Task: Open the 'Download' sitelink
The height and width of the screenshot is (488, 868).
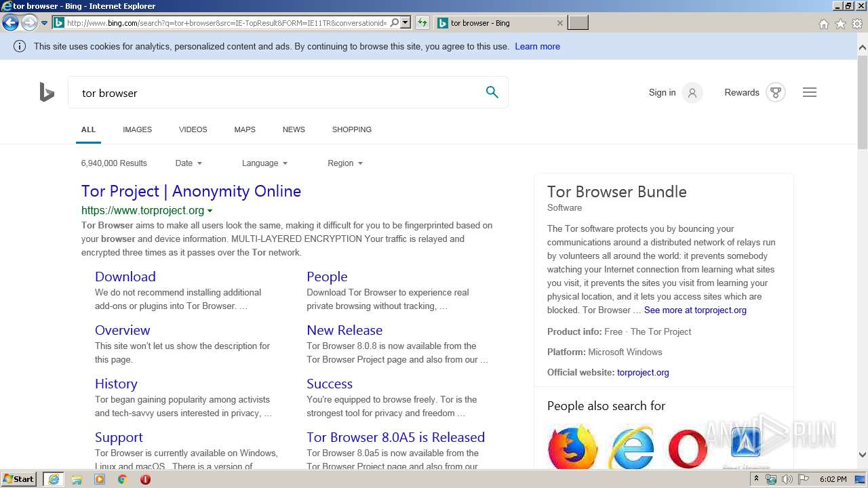Action: tap(125, 277)
